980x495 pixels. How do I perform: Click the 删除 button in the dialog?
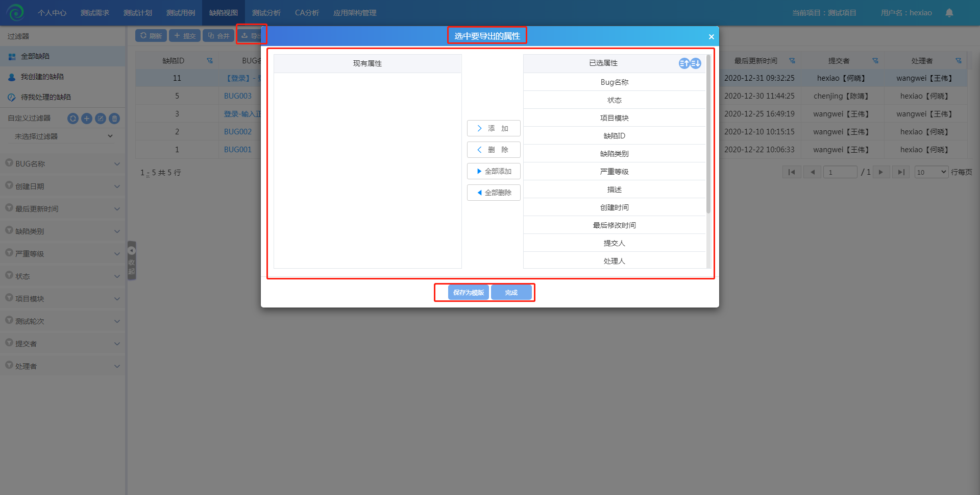pyautogui.click(x=494, y=150)
